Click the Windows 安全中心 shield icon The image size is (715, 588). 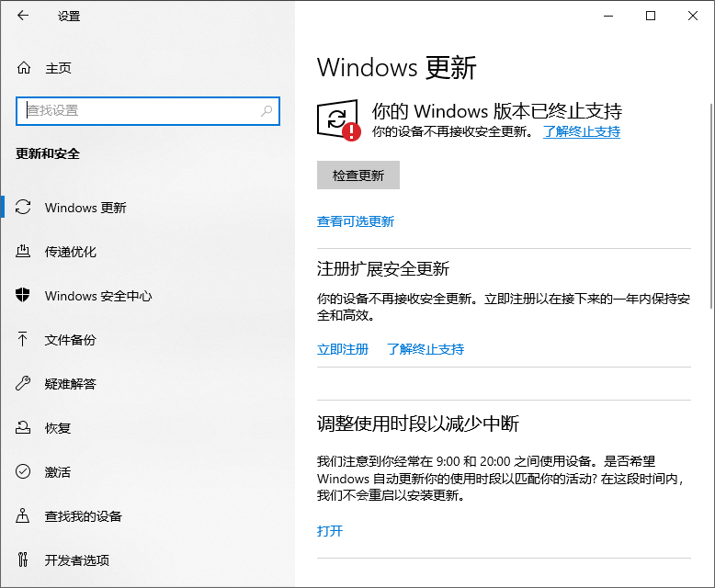click(23, 295)
